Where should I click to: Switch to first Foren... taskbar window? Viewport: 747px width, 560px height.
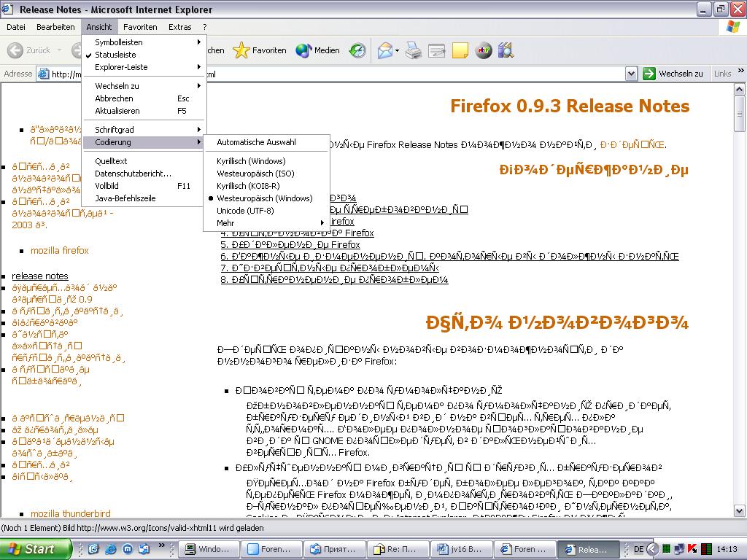pos(272,549)
